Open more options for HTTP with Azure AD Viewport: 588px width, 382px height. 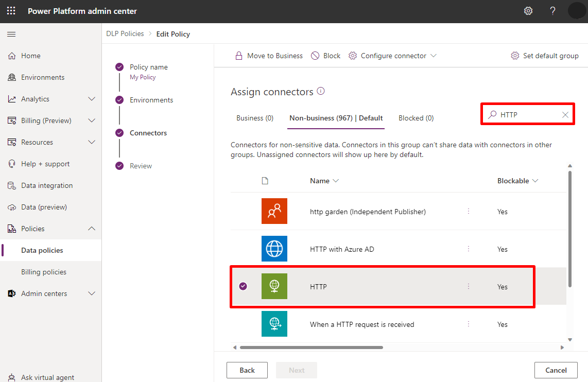click(x=469, y=249)
